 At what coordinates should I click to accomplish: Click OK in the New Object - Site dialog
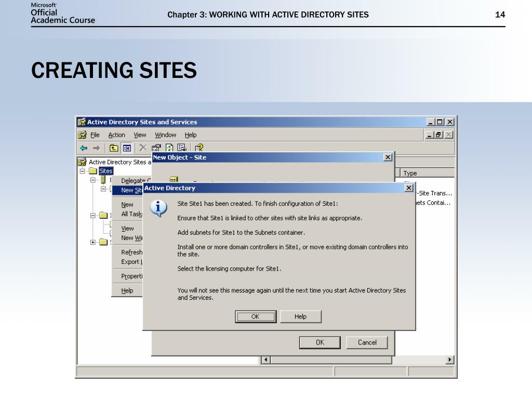[x=320, y=342]
